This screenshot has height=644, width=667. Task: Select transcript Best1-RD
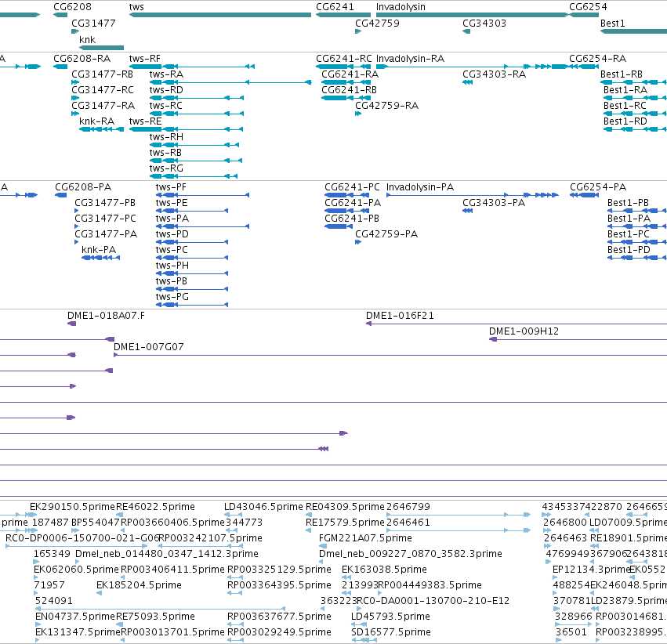[635, 129]
